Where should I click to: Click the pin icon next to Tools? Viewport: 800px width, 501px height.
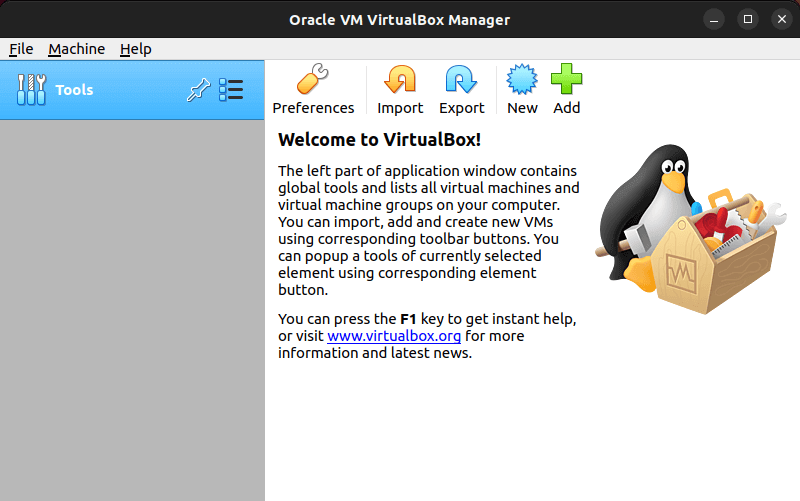coord(198,90)
